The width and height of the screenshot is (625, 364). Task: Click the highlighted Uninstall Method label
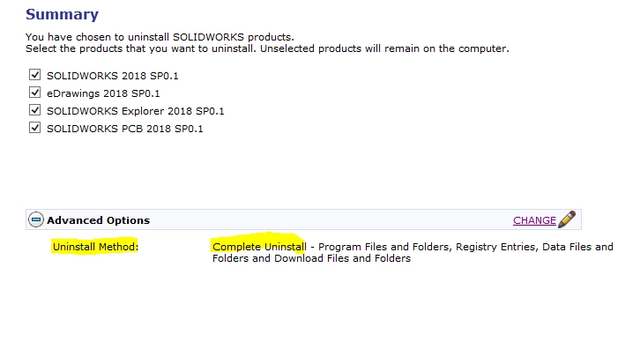95,247
